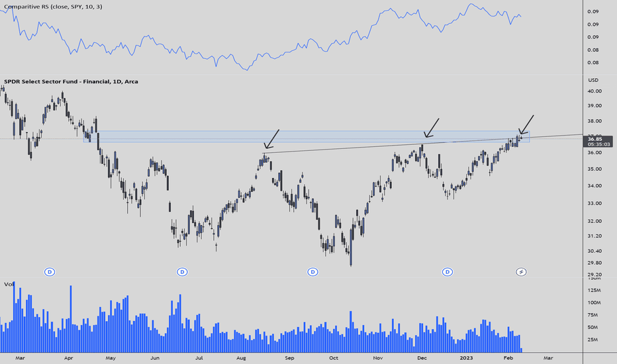
Task: Click the 100M volume axis label
Action: tap(594, 302)
